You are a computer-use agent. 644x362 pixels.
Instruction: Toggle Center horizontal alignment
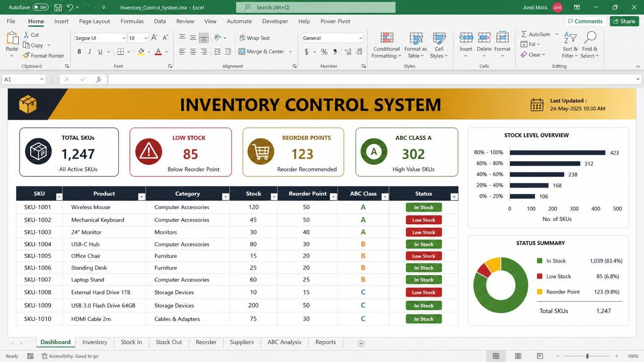coord(193,52)
